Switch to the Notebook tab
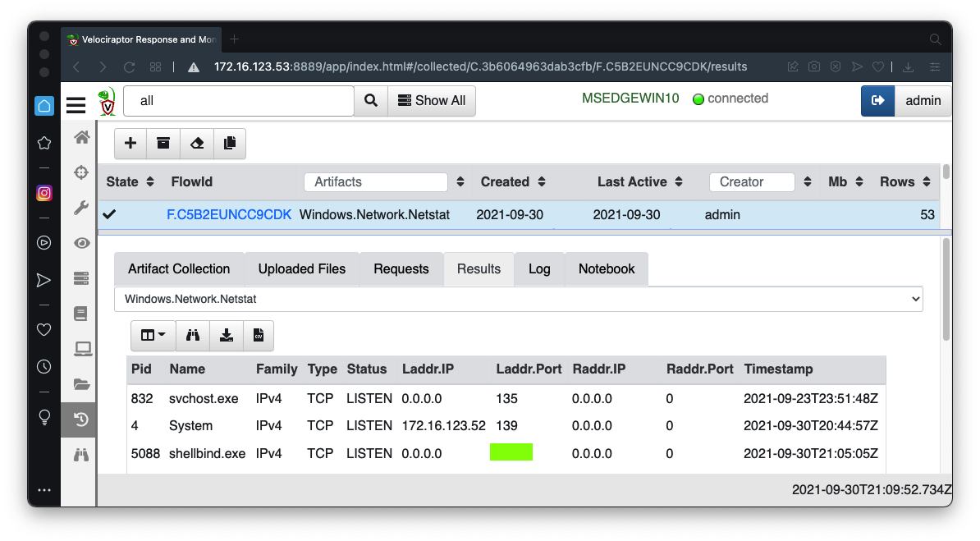 607,269
